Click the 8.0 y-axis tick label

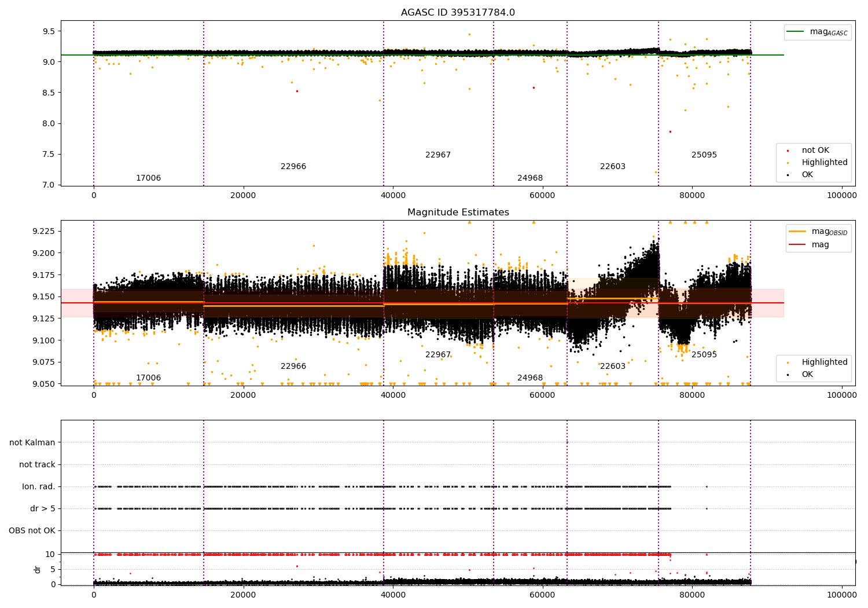[49, 123]
